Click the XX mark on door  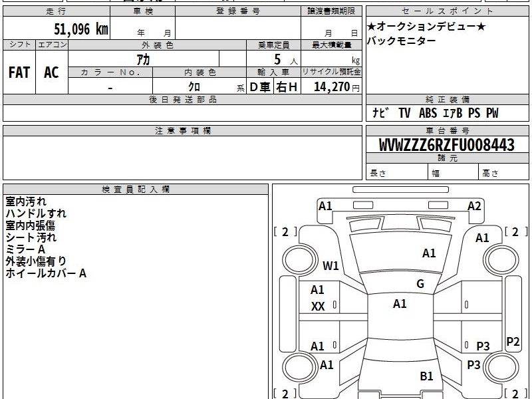tap(318, 307)
